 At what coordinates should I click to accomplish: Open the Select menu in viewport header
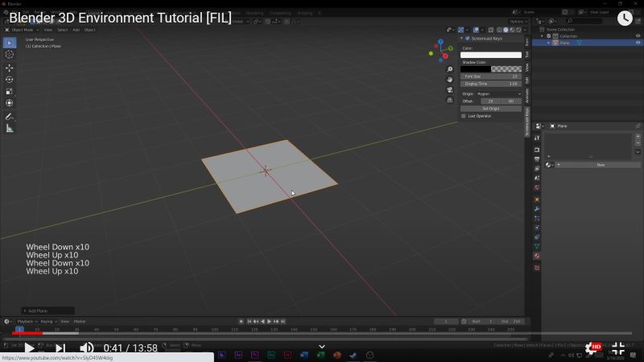(x=63, y=30)
